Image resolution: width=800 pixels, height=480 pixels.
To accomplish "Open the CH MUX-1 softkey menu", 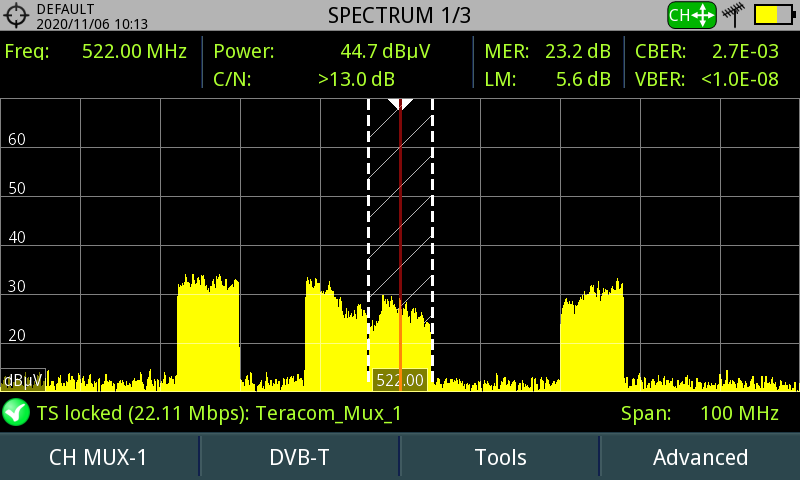I will 98,457.
